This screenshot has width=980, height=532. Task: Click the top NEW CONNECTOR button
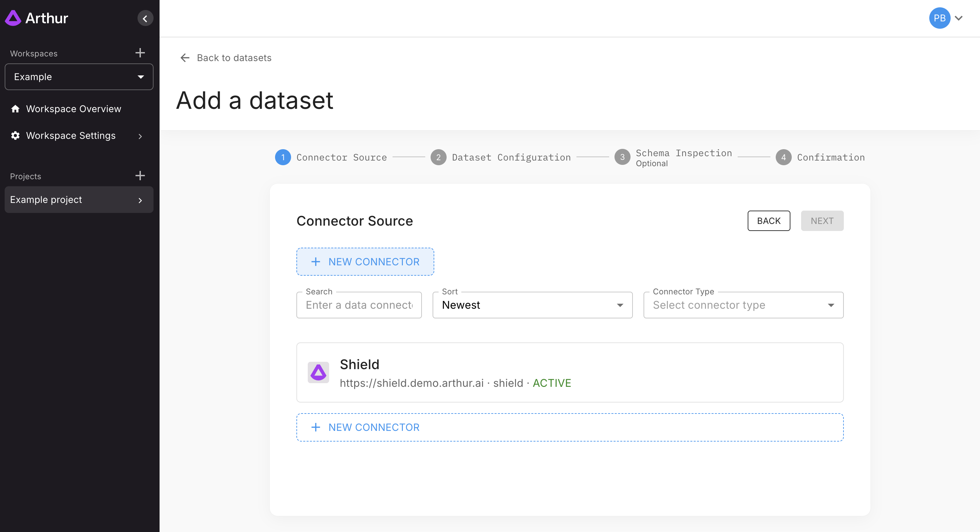pos(365,262)
